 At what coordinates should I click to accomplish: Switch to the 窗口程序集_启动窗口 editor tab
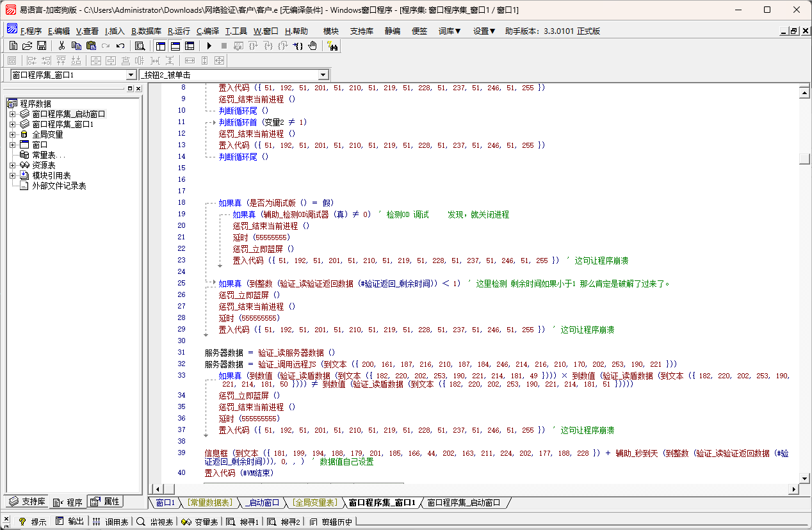464,503
